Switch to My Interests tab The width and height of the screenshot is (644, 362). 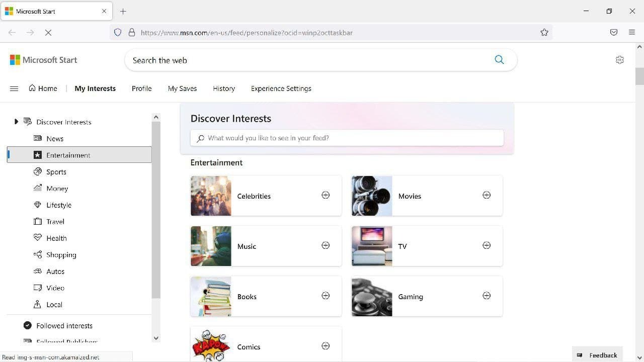tap(95, 88)
